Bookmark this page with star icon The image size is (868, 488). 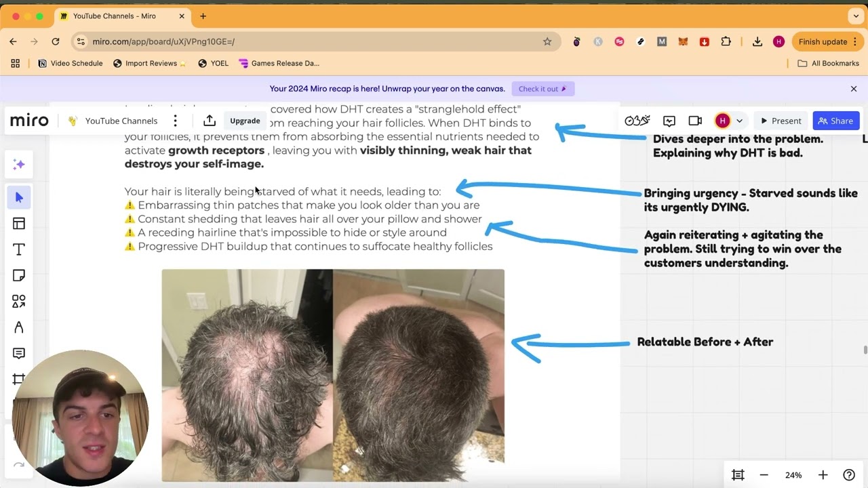pyautogui.click(x=547, y=41)
